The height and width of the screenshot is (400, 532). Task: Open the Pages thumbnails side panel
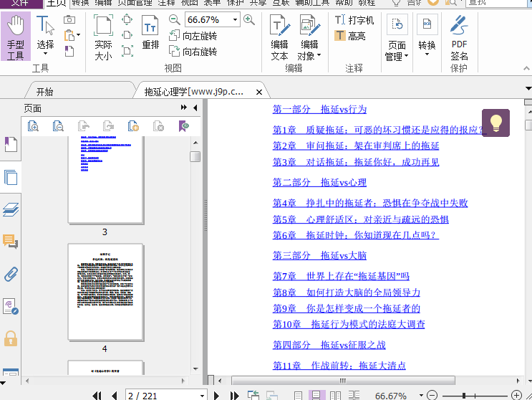click(x=11, y=177)
